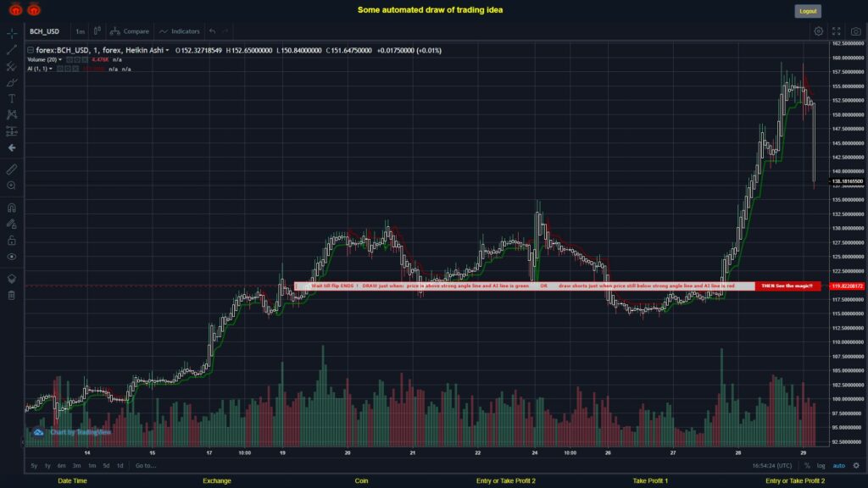Select the crosshair cursor tool
868x488 pixels.
(x=12, y=33)
